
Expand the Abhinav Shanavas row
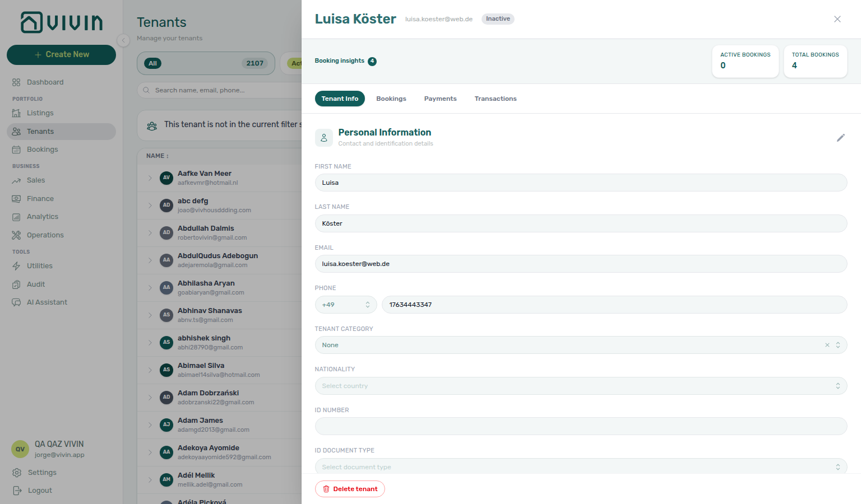point(150,315)
